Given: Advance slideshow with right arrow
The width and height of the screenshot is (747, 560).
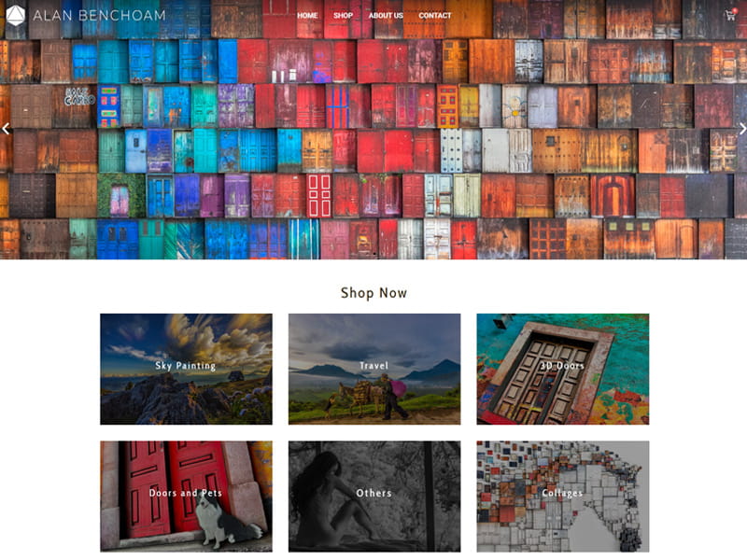Looking at the screenshot, I should pyautogui.click(x=741, y=129).
